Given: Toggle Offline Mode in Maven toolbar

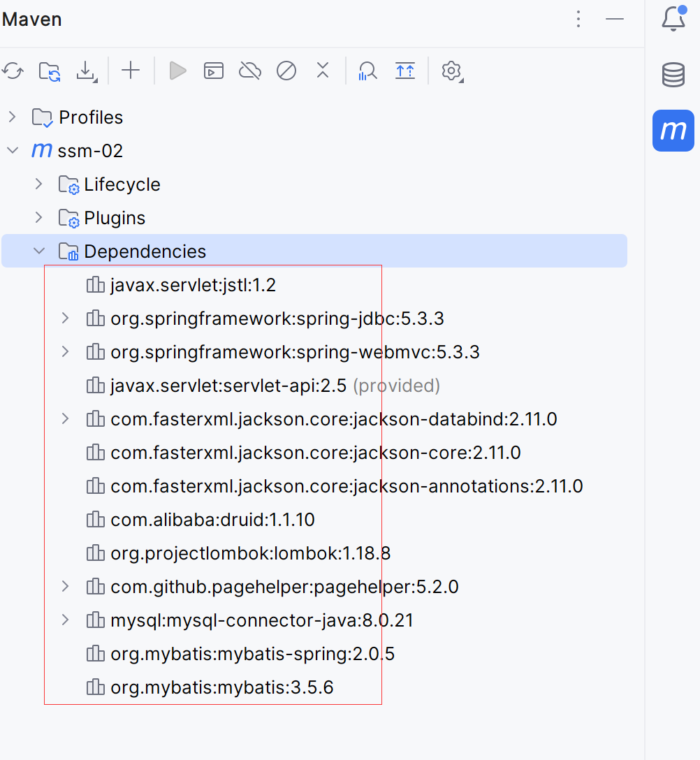Looking at the screenshot, I should tap(249, 71).
